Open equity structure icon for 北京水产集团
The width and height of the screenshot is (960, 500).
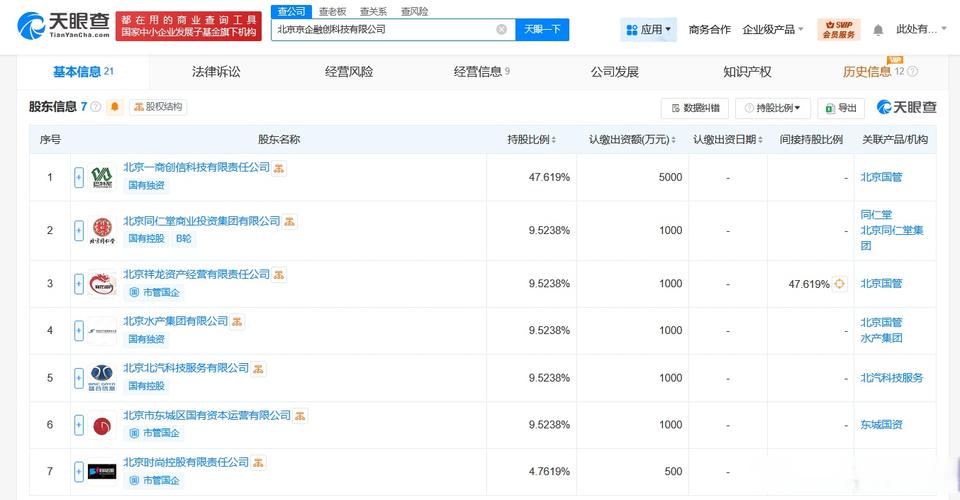point(237,322)
